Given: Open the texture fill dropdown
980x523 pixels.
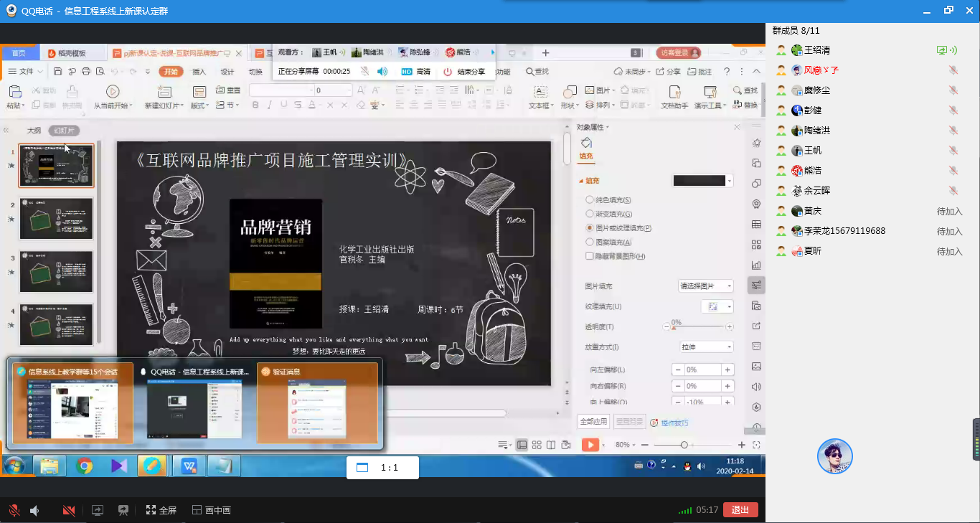Looking at the screenshot, I should tap(717, 306).
